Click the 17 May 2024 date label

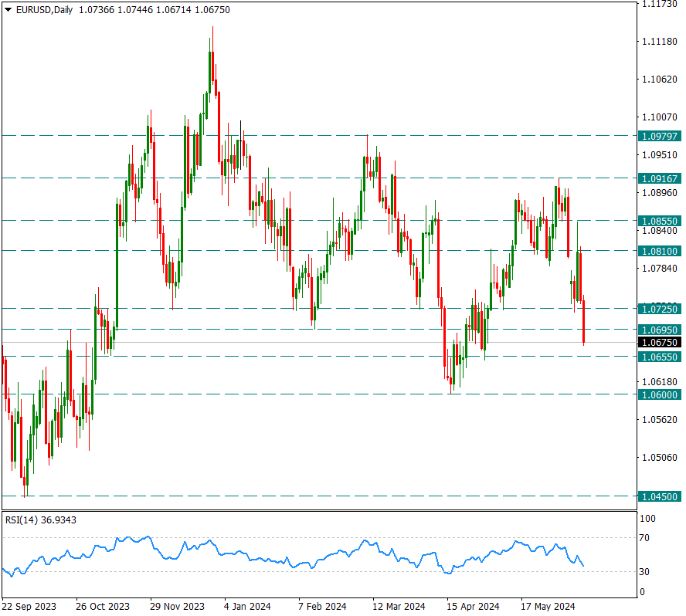[548, 607]
